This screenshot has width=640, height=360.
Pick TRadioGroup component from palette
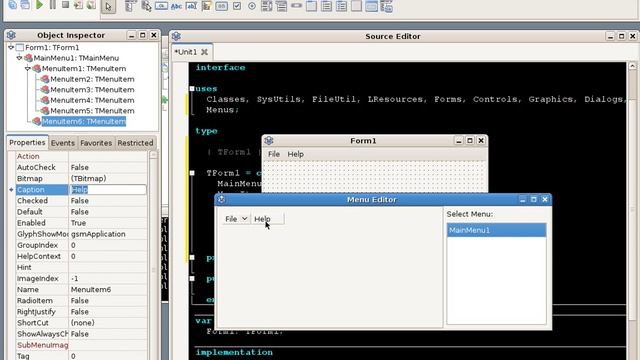pyautogui.click(x=327, y=6)
